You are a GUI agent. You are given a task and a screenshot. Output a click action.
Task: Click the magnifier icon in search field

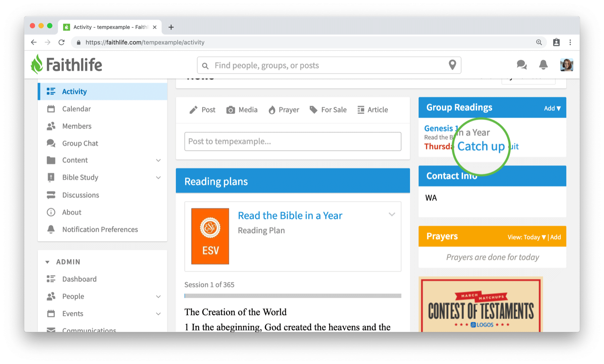click(205, 66)
